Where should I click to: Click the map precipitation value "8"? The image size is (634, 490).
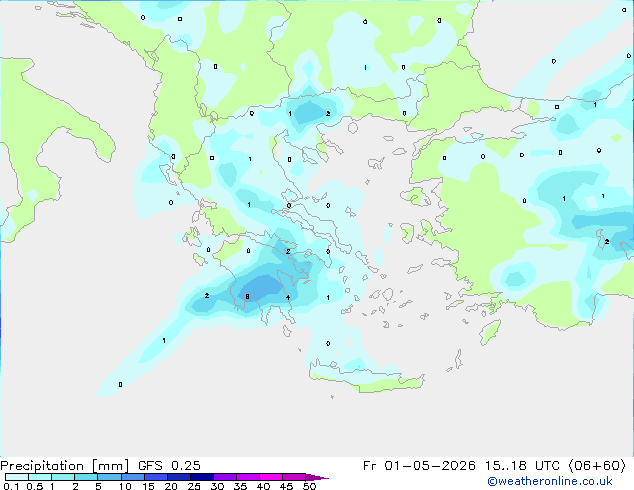247,297
